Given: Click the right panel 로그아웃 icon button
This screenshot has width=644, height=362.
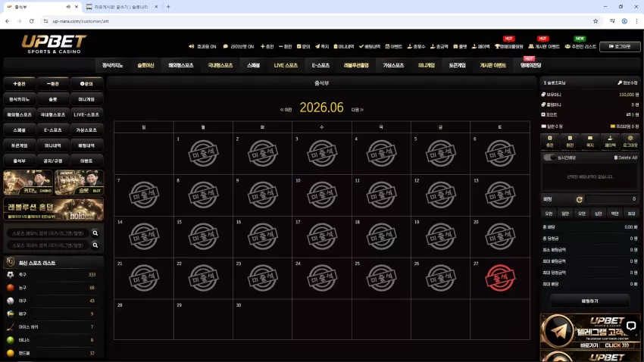Looking at the screenshot, I should [x=630, y=141].
